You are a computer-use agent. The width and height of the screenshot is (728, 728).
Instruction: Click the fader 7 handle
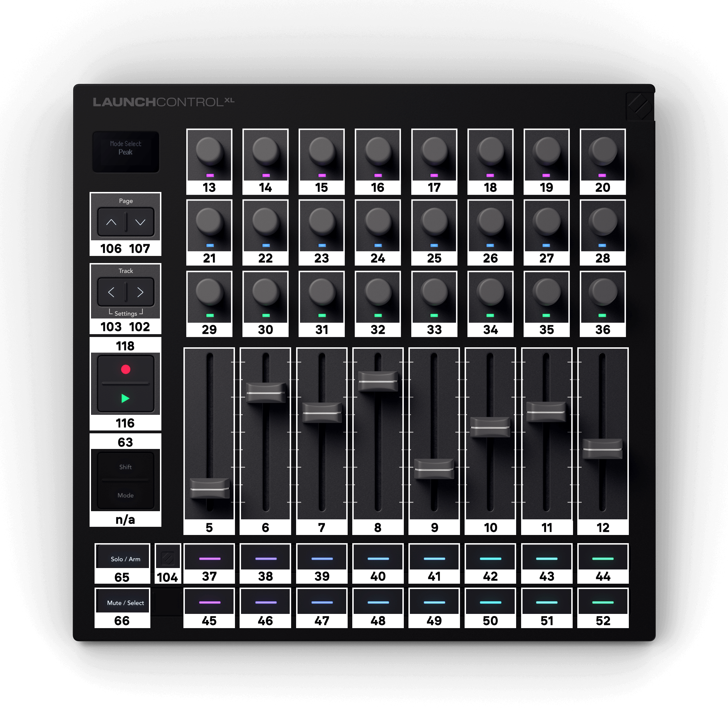(322, 413)
